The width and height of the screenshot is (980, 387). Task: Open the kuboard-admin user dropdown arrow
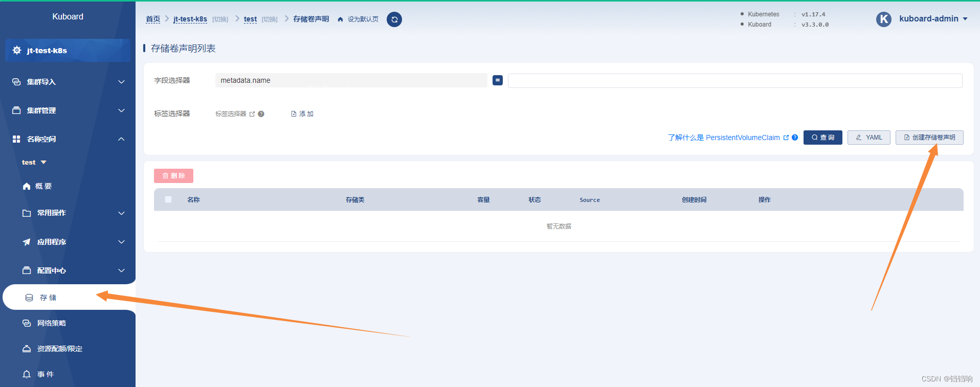click(965, 19)
